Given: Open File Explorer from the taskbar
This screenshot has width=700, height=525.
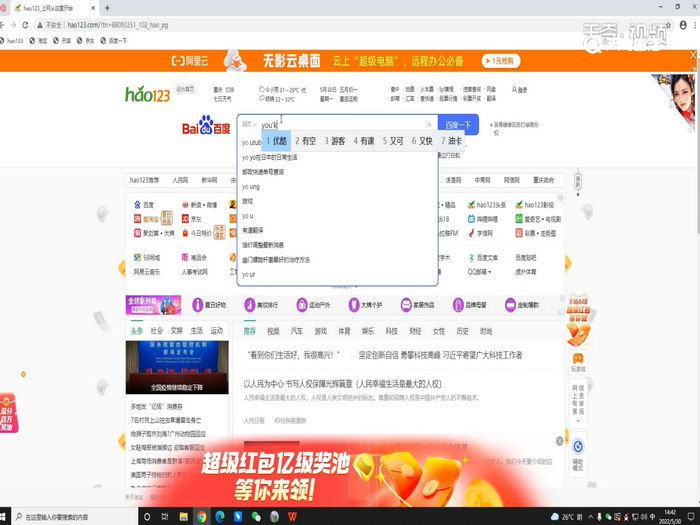Looking at the screenshot, I should [x=183, y=517].
